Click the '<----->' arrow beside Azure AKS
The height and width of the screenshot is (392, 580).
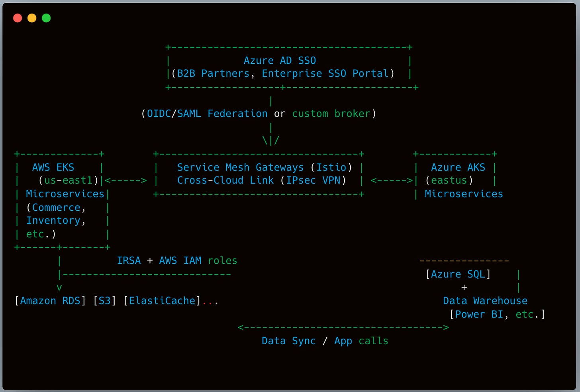(x=392, y=180)
